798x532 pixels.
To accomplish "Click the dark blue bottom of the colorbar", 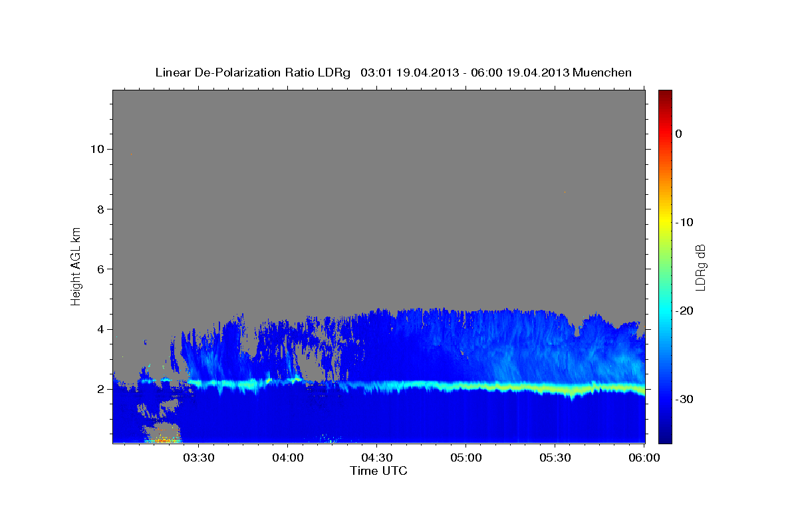I will [x=665, y=438].
